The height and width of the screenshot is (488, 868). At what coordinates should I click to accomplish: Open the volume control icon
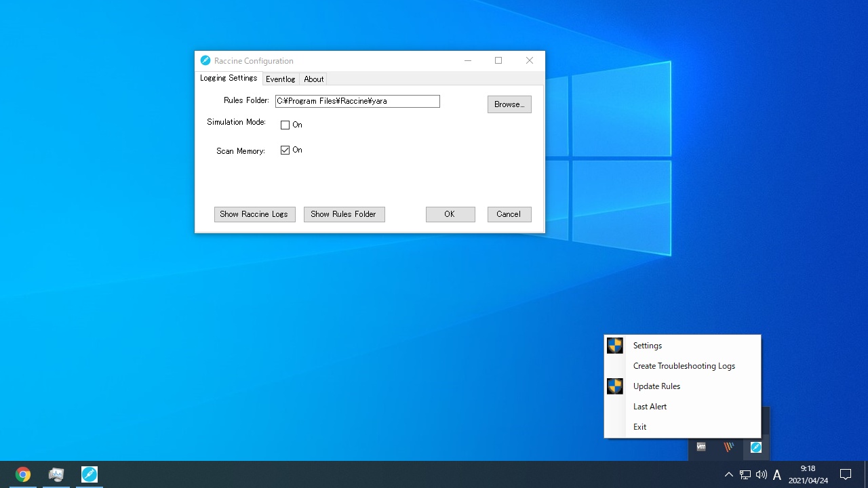(762, 474)
